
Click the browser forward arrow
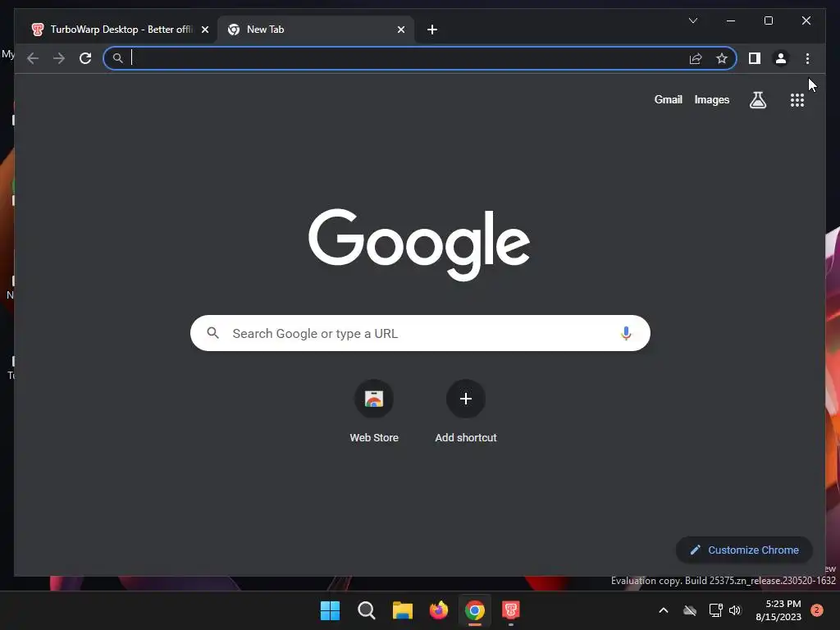59,58
